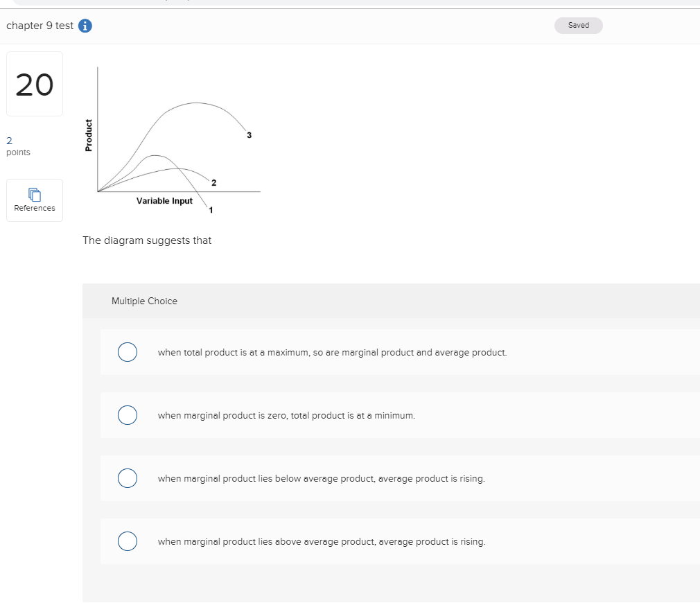Click the question number 20 box
Image resolution: width=700 pixels, height=605 pixels.
pyautogui.click(x=35, y=84)
